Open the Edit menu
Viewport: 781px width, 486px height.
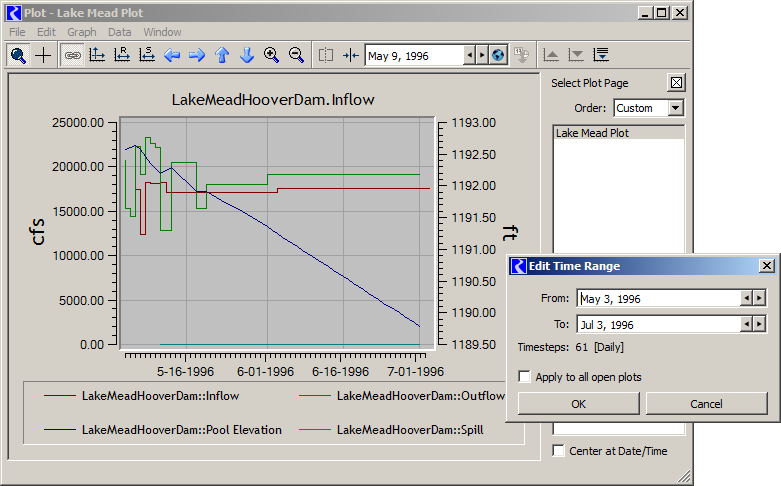coord(46,32)
